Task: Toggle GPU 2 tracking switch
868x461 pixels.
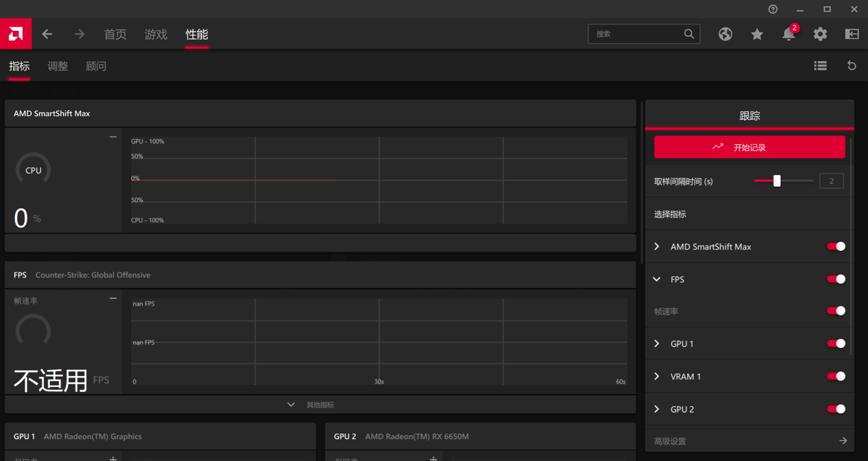Action: coord(836,409)
